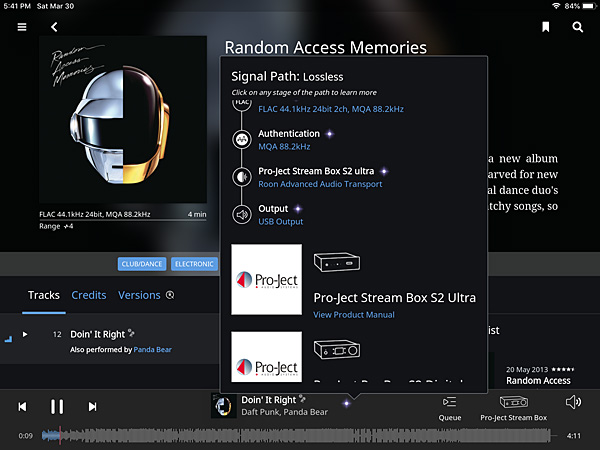Click the sparkle beside Output
This screenshot has width=600, height=450.
point(298,209)
